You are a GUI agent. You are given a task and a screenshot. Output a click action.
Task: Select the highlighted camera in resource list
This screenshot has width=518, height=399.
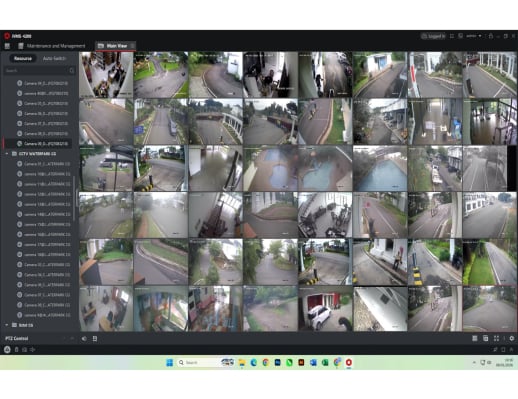point(37,144)
